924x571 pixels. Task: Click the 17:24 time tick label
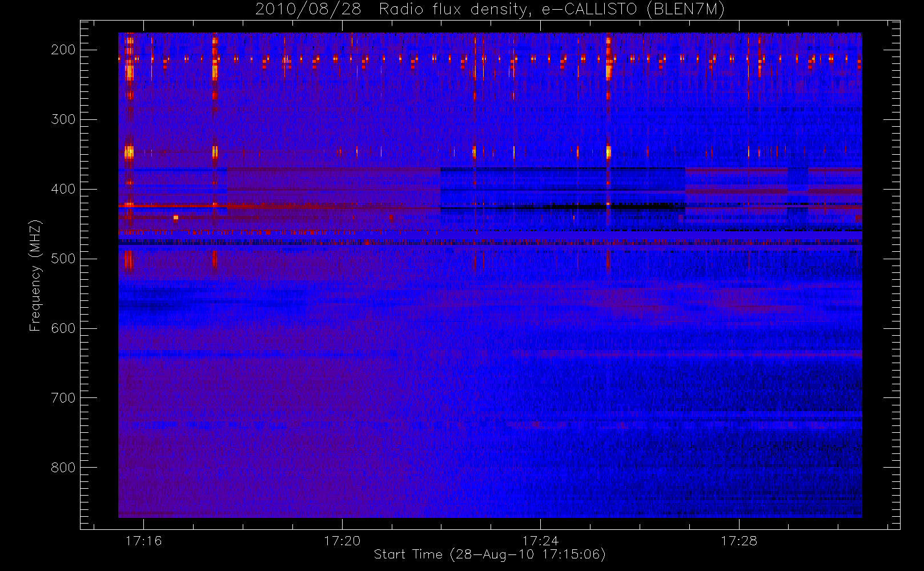click(x=540, y=541)
